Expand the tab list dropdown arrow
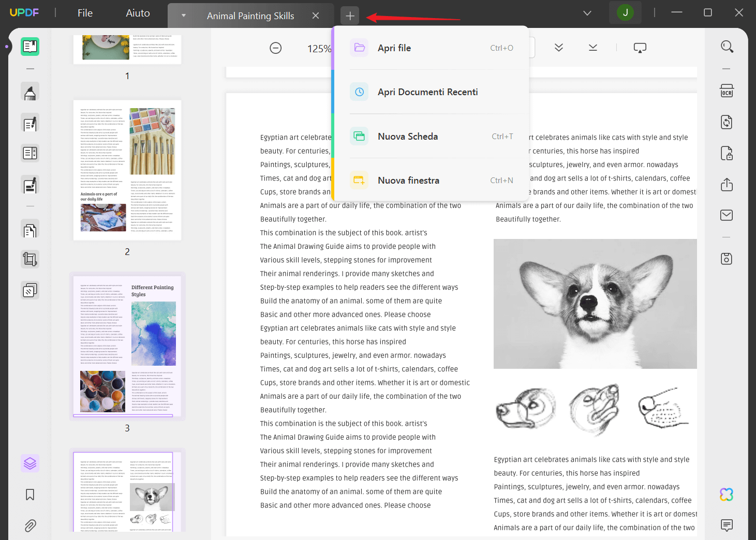The width and height of the screenshot is (756, 540). (x=183, y=16)
